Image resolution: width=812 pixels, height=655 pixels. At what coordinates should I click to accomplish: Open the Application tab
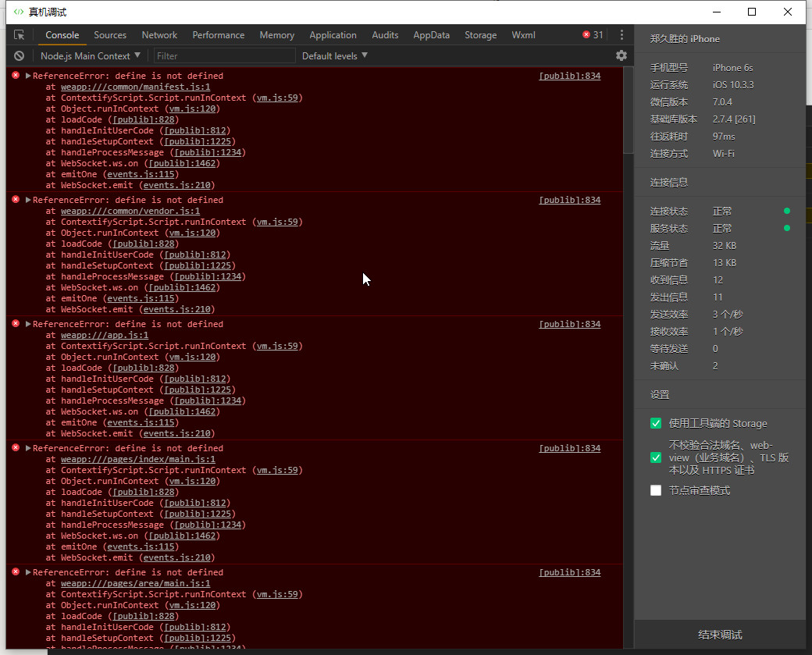pos(333,35)
